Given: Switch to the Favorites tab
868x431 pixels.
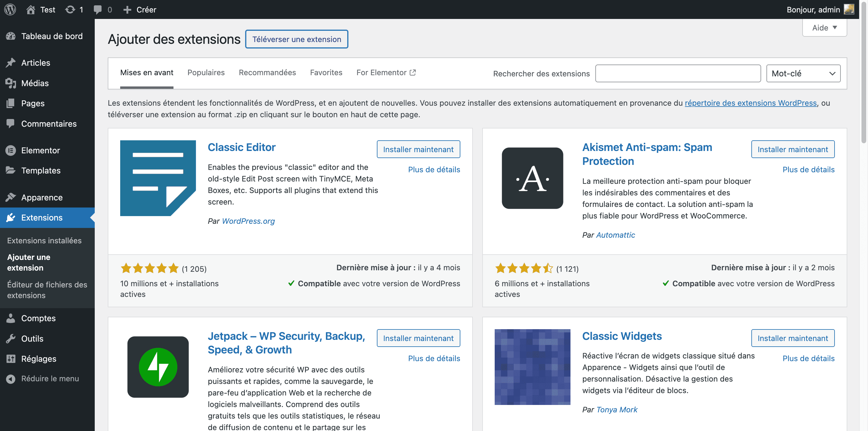Looking at the screenshot, I should tap(326, 73).
